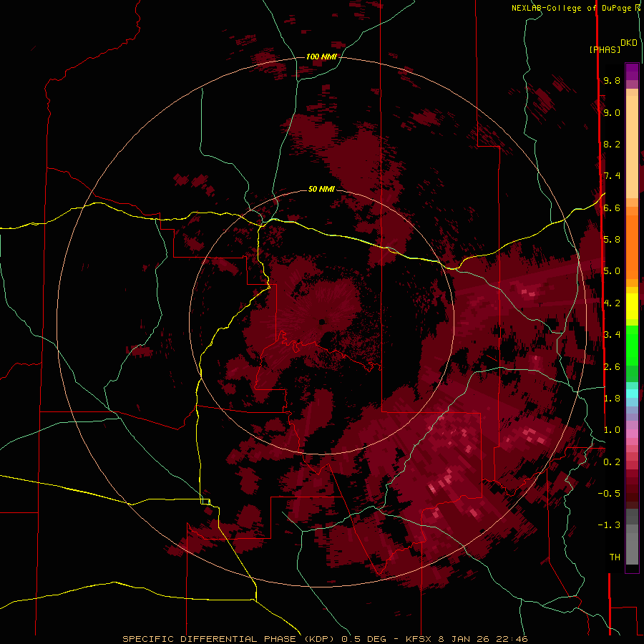Click the 7.4 value on color scale
This screenshot has width=644, height=644.
point(612,176)
